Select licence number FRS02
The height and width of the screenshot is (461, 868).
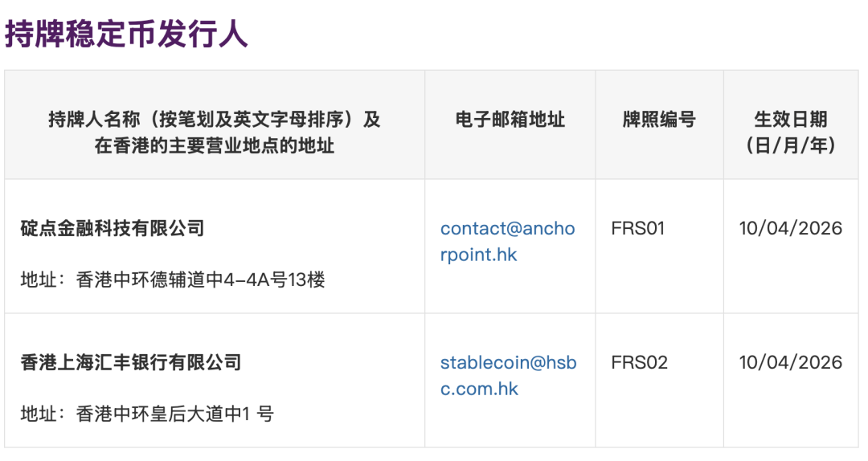click(639, 362)
